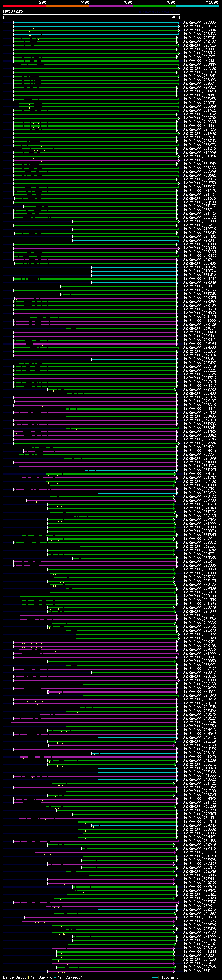Viewport: 222px width, 980px height.
Task: Select the UniRef100_Q6S509 label
Action: (x=199, y=172)
